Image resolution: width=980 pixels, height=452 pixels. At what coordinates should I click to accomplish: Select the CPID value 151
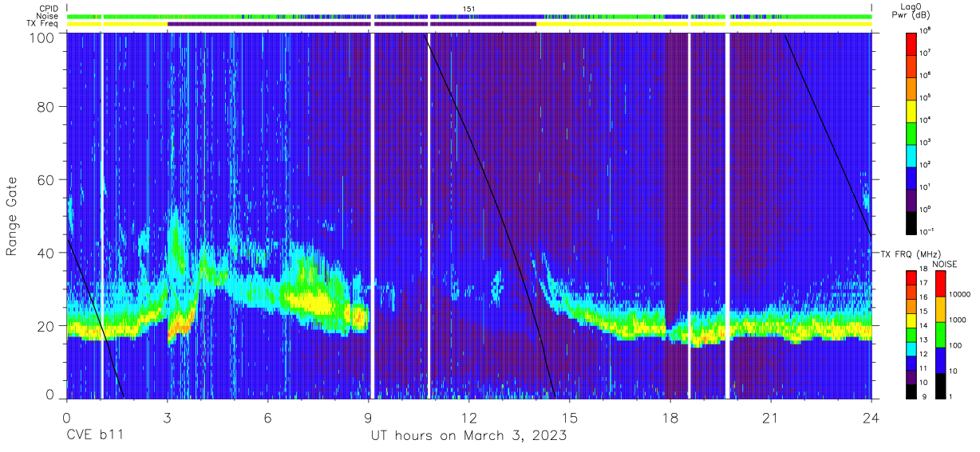coord(469,8)
